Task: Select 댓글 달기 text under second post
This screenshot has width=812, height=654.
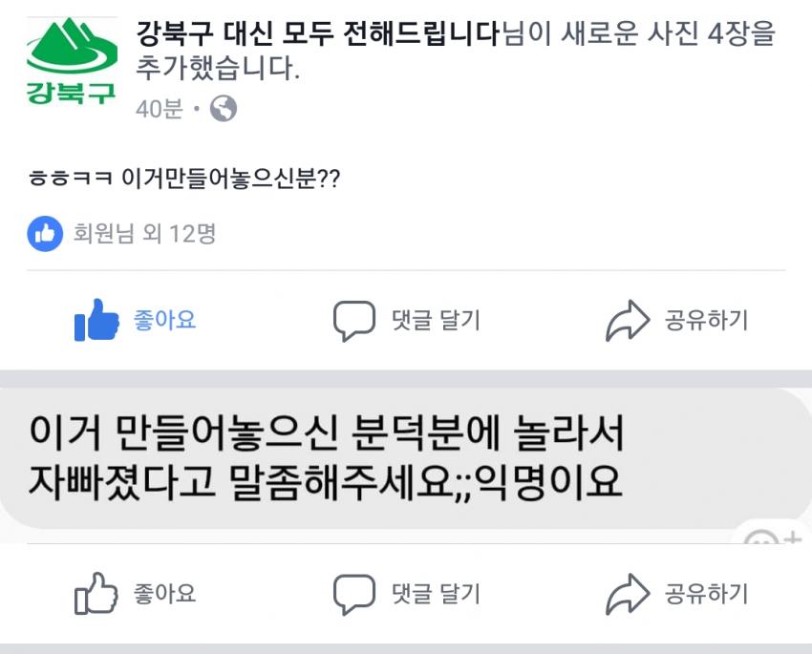Action: (x=436, y=594)
